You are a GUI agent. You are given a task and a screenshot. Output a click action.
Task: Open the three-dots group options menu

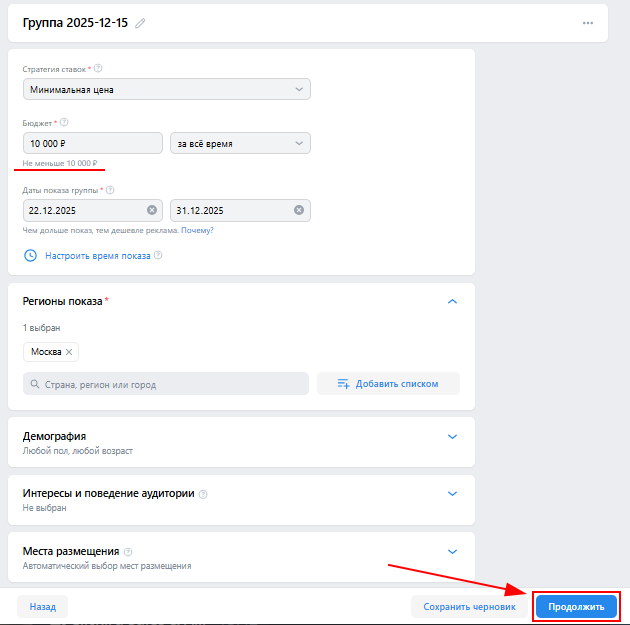587,23
